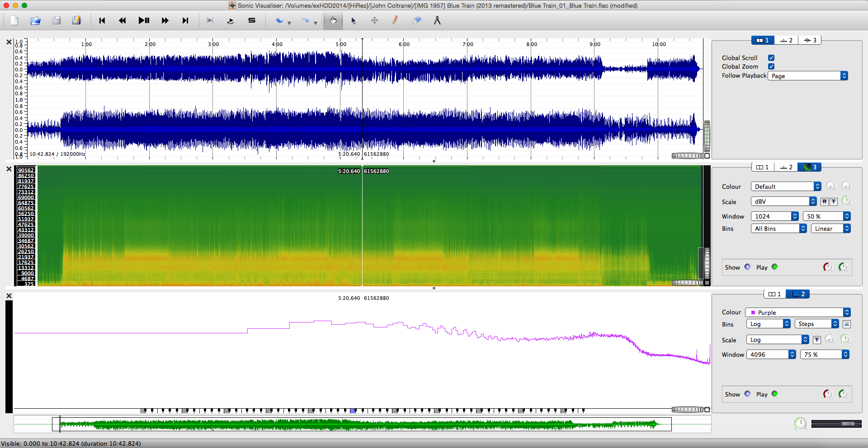Image resolution: width=868 pixels, height=448 pixels.
Task: Toggle the spectrum Scale normalize button
Action: click(817, 340)
